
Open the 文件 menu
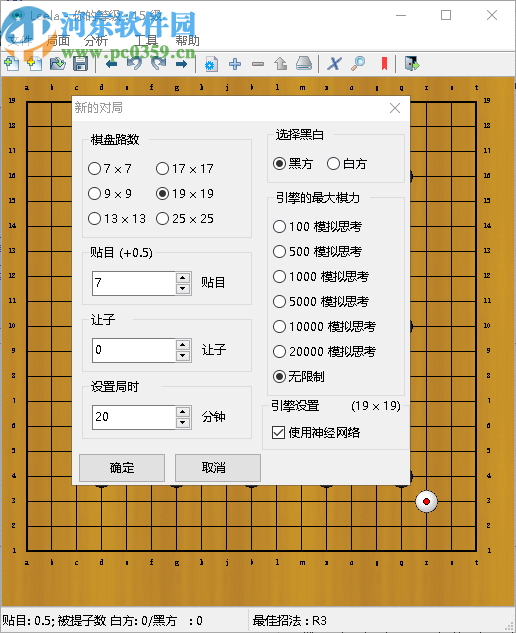[x=20, y=40]
